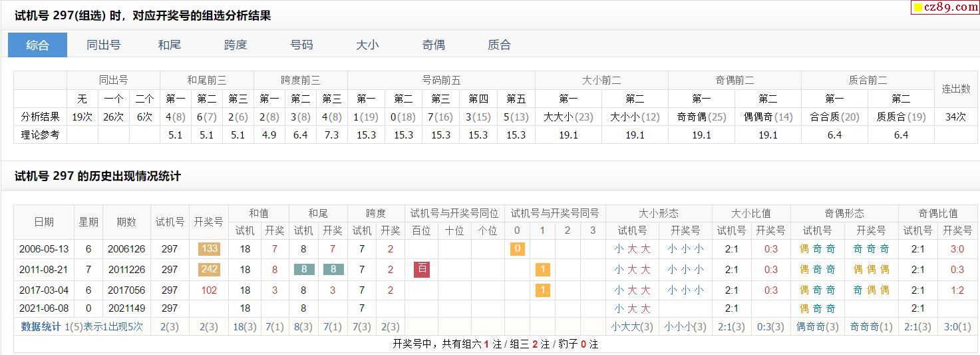Click the orange 133 winning number badge

[x=209, y=249]
